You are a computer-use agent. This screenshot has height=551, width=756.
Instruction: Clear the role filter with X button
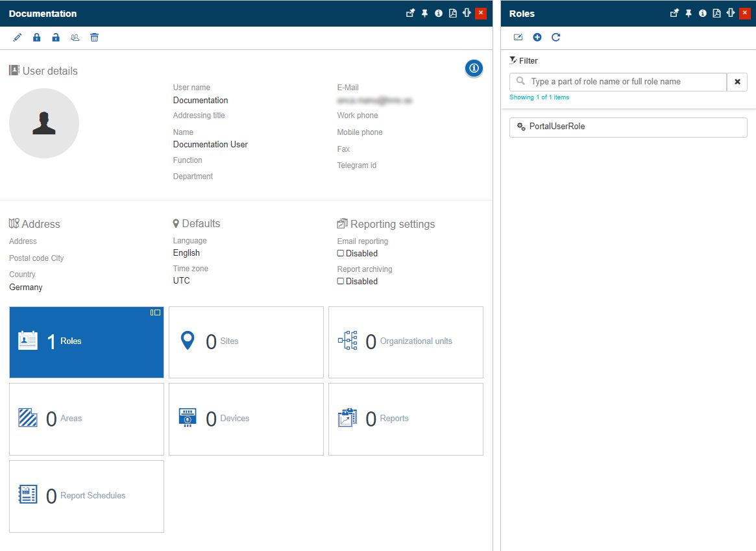pyautogui.click(x=737, y=82)
